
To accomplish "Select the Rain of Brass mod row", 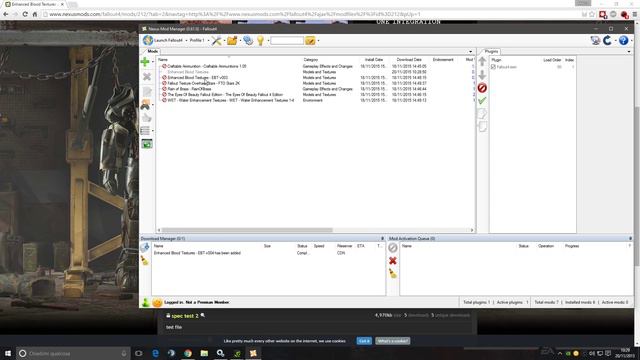I will pos(316,89).
